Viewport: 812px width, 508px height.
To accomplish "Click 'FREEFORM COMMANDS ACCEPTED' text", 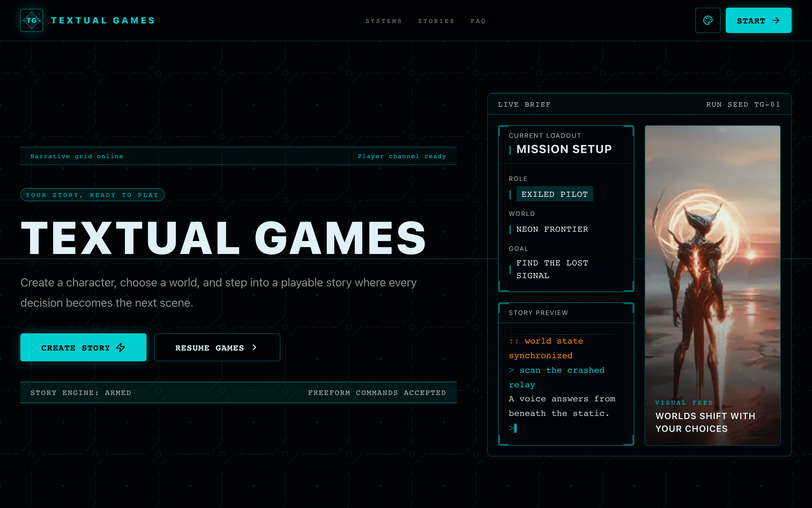I will [x=377, y=393].
